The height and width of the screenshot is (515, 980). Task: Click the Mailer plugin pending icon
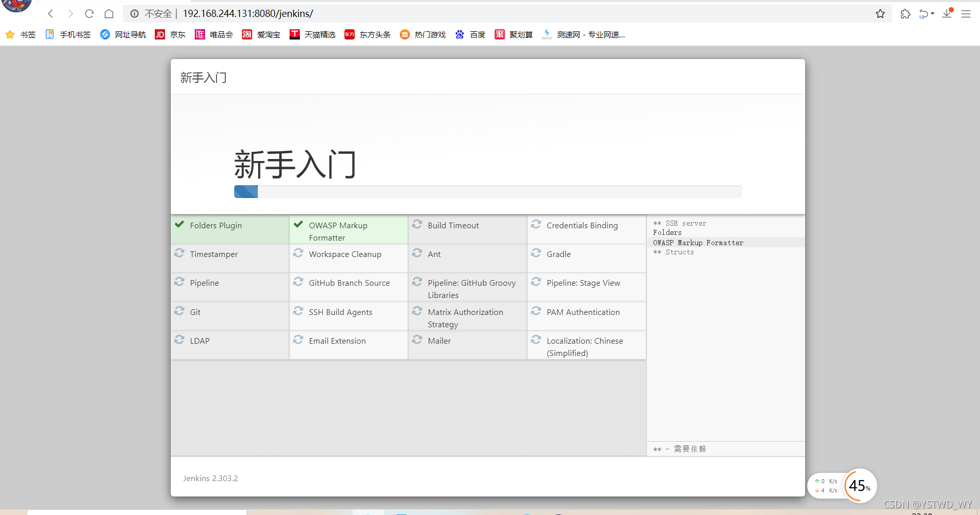417,340
